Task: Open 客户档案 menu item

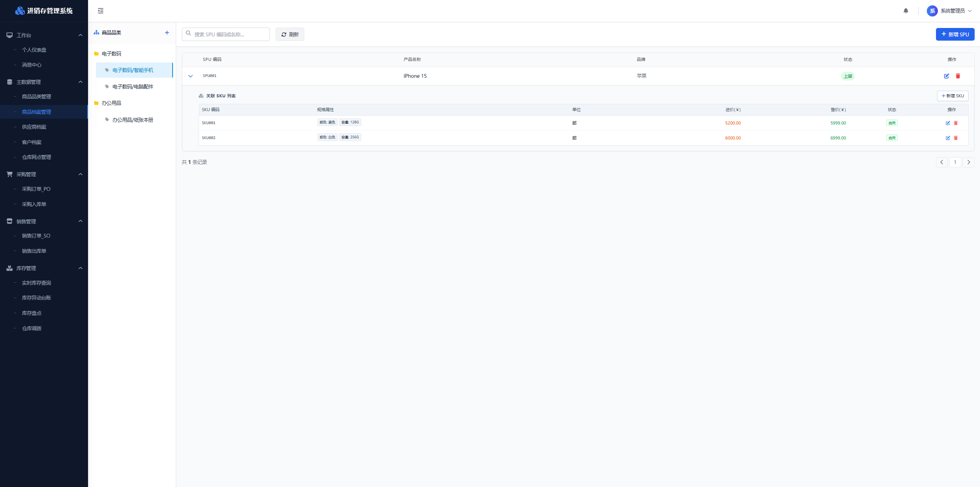Action: 44,142
